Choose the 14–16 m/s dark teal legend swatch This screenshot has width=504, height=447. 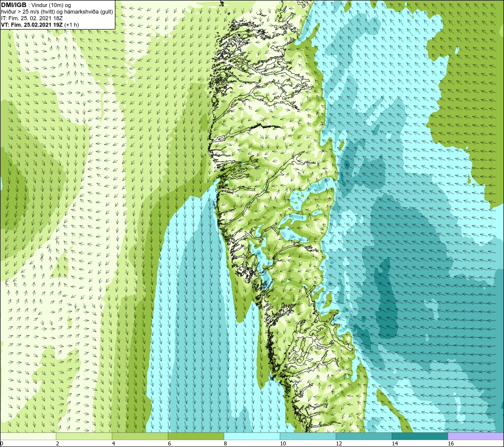[x=420, y=436]
